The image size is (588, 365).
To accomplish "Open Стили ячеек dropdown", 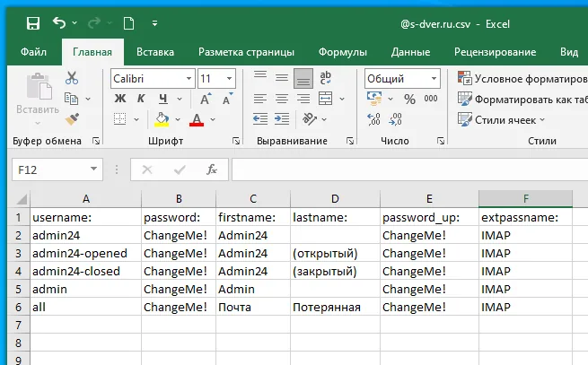I will (501, 120).
